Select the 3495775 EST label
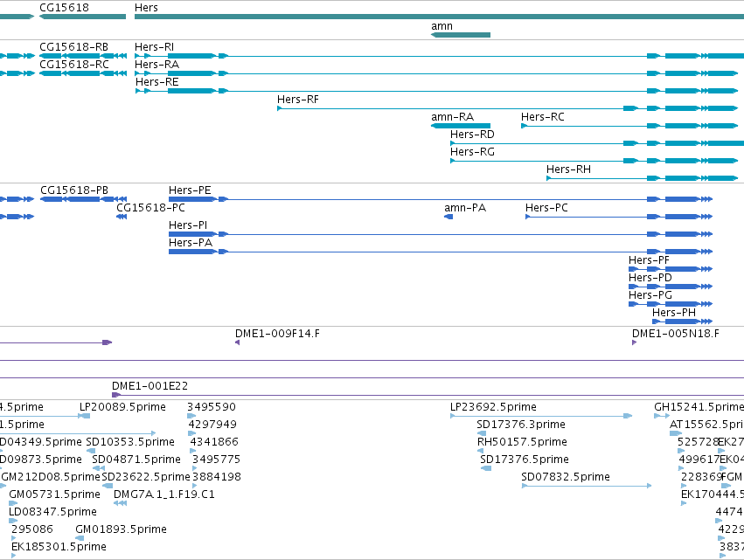 click(x=216, y=460)
